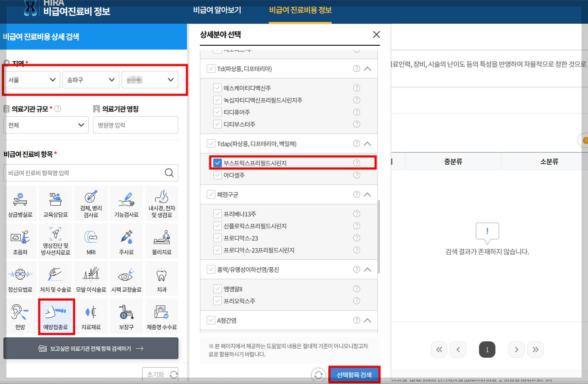This screenshot has width=588, height=384.
Task: Check 신플로릭스프리필드시린지 checkbox
Action: coord(218,226)
